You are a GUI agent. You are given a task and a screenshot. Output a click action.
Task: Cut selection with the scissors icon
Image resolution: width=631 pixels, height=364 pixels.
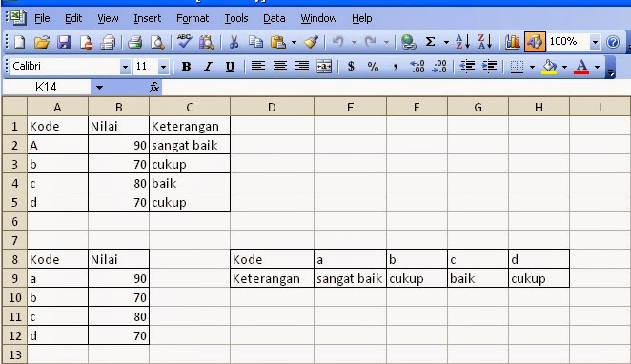click(234, 42)
